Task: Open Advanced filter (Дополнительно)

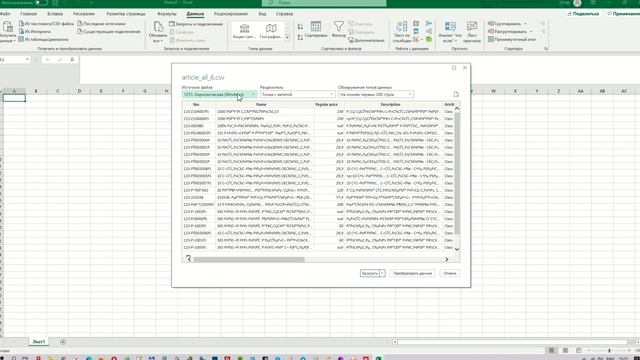Action: coord(366,40)
